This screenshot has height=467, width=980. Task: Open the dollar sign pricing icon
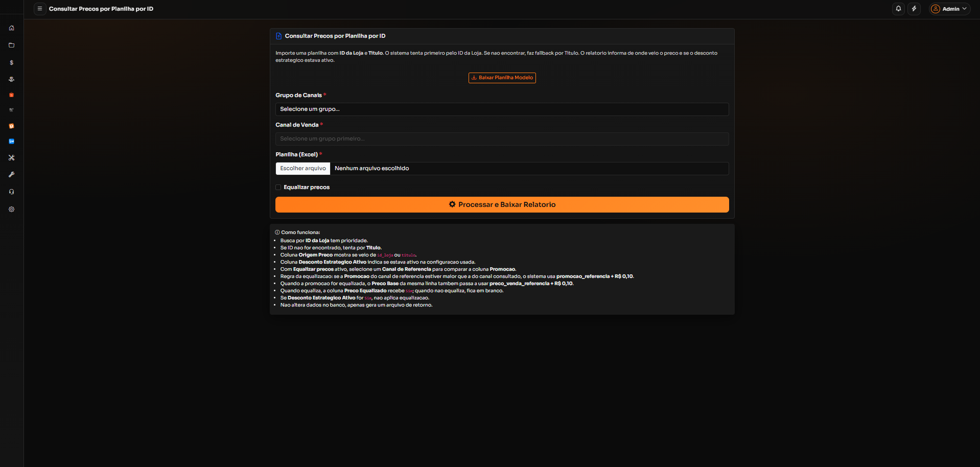11,62
